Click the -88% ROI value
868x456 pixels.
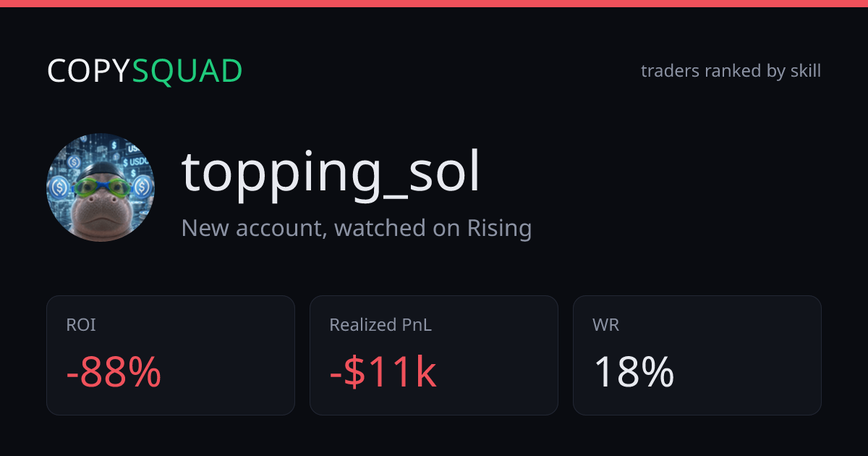click(114, 373)
